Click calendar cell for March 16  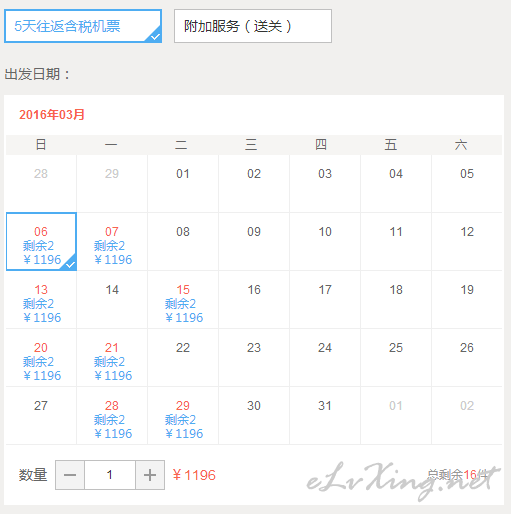pos(254,300)
